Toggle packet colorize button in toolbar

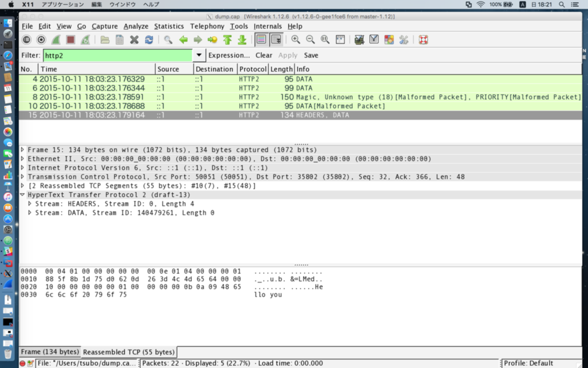click(261, 40)
